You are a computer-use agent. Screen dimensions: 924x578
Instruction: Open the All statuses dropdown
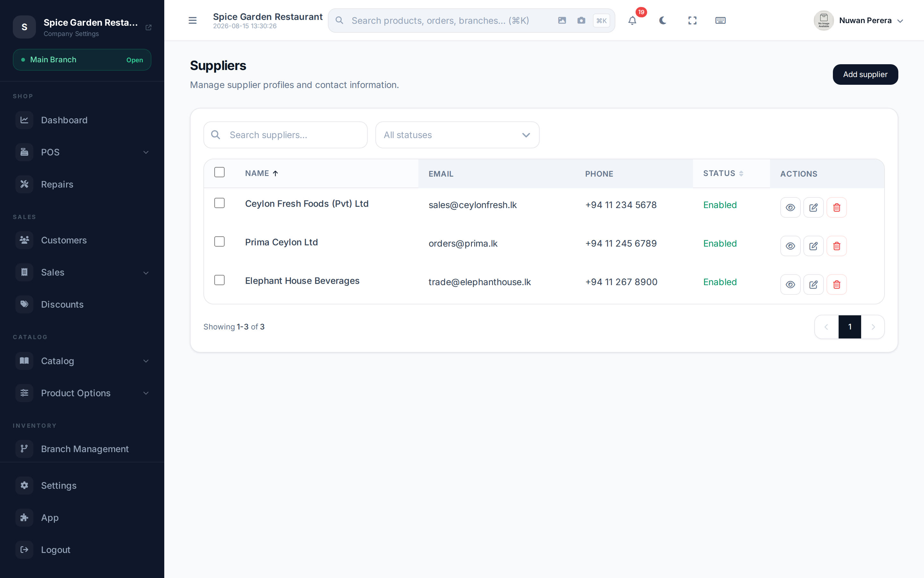coord(457,135)
